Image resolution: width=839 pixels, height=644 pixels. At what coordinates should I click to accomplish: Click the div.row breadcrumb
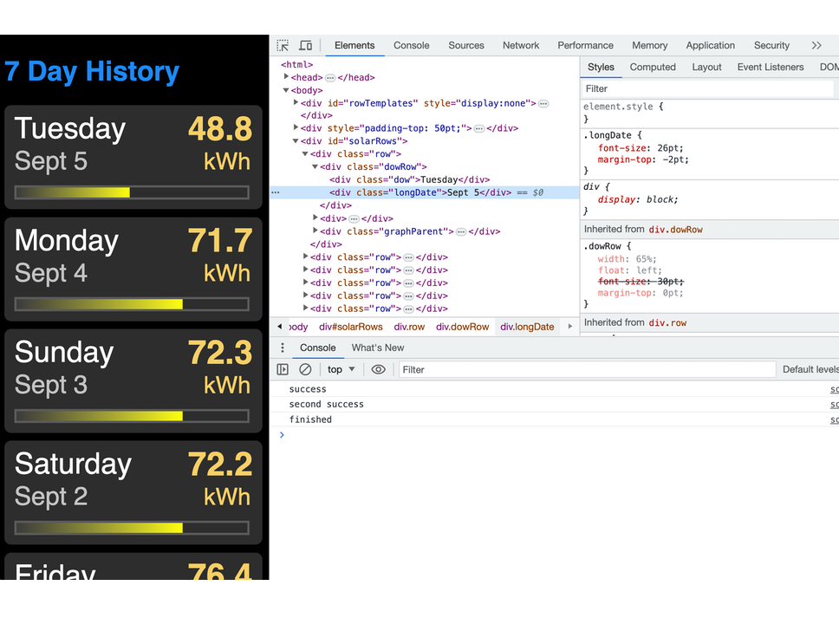(409, 327)
